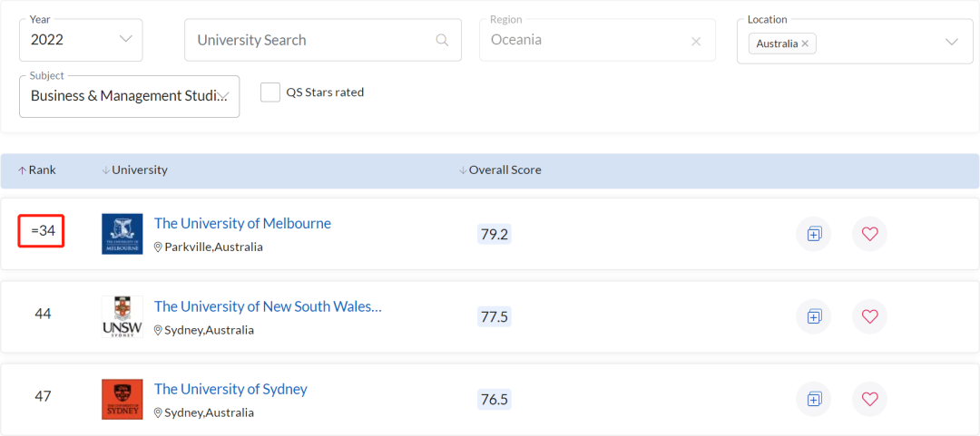This screenshot has height=436, width=980.
Task: Open The University of Melbourne link
Action: (x=242, y=223)
